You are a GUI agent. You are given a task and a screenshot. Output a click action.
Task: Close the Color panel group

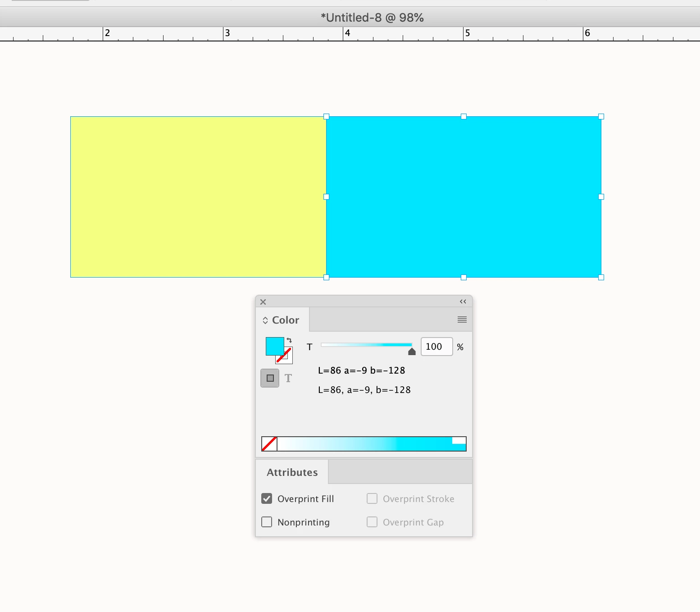click(263, 302)
